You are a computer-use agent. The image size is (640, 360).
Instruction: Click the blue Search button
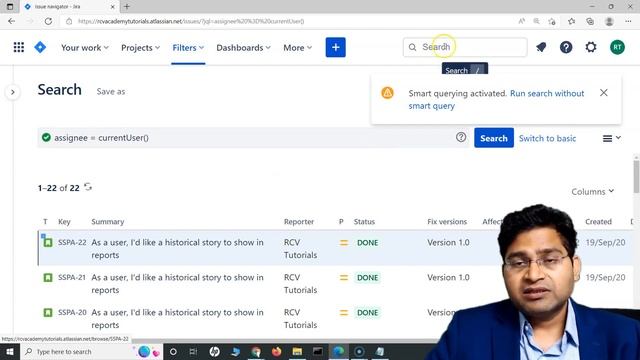coord(494,138)
